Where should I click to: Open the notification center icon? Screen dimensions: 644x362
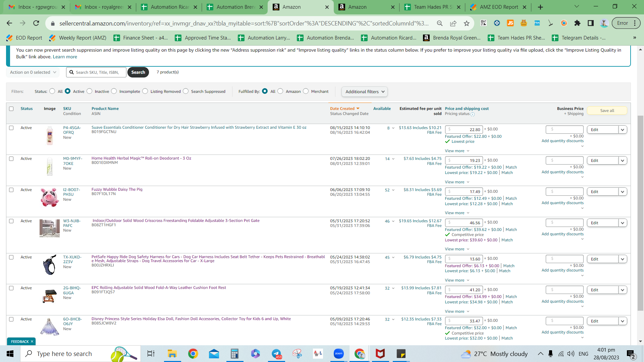click(x=631, y=354)
